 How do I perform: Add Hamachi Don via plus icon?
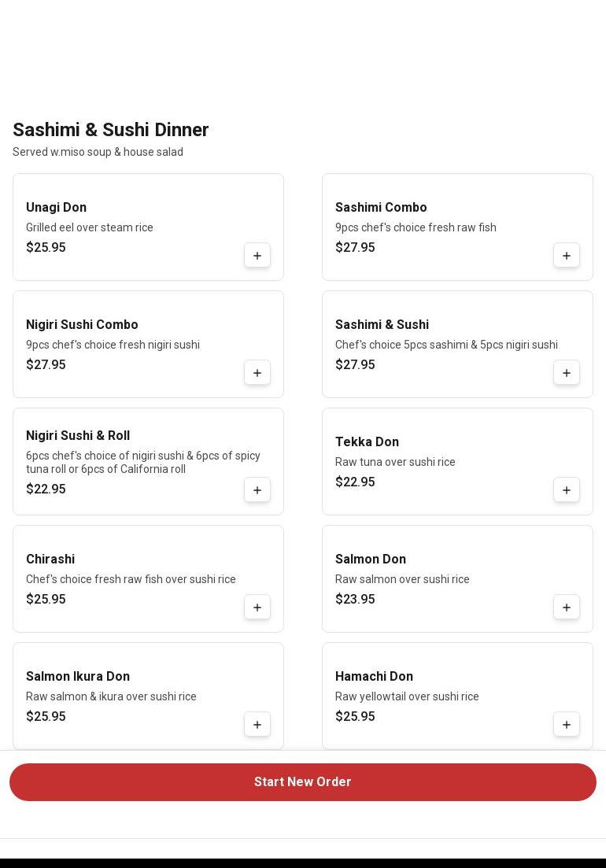pyautogui.click(x=567, y=725)
